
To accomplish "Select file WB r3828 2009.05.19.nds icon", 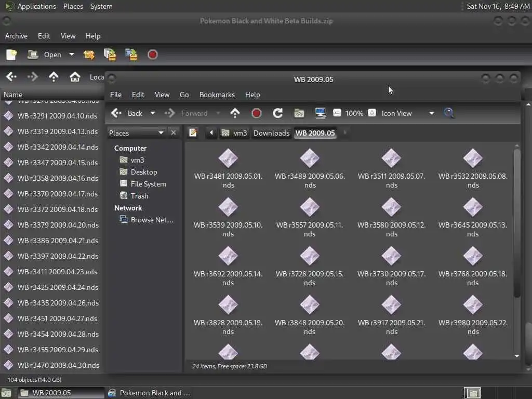I will pos(228,305).
